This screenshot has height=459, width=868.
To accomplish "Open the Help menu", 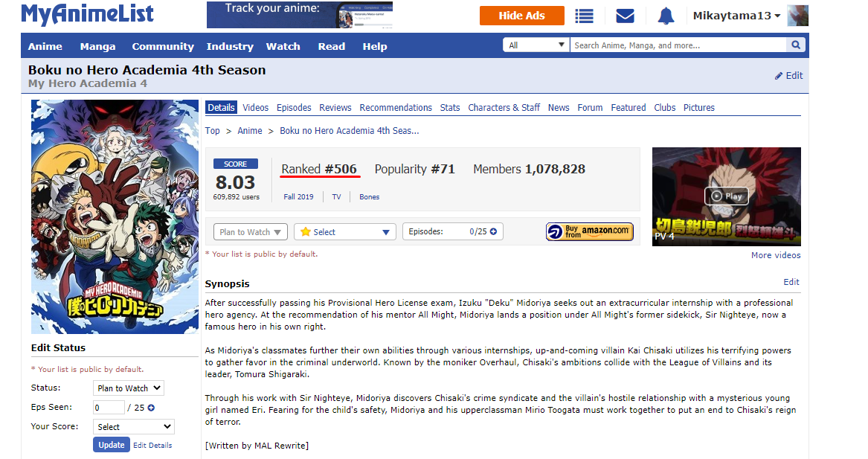I will (375, 47).
